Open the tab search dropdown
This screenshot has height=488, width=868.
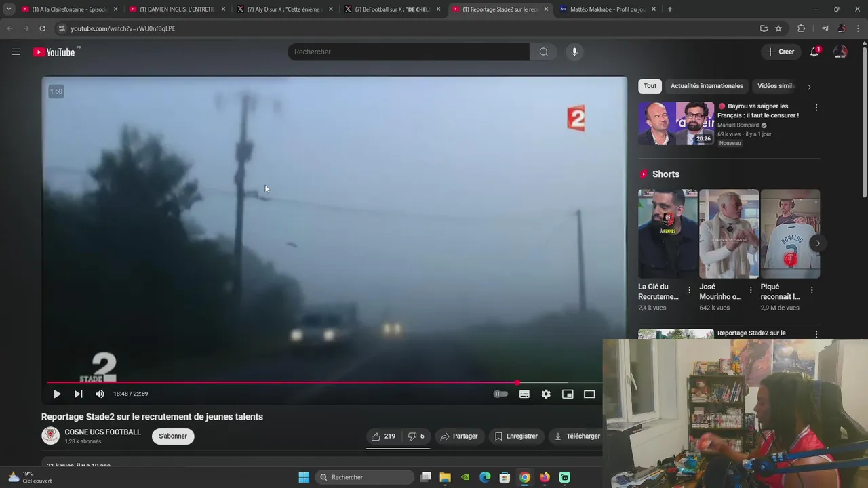(x=9, y=9)
